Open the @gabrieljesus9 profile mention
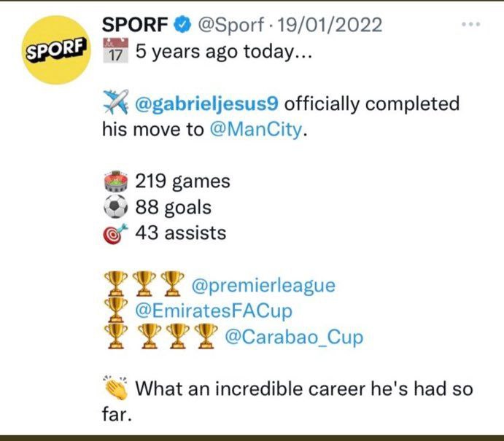Image resolution: width=504 pixels, height=441 pixels. (x=207, y=104)
